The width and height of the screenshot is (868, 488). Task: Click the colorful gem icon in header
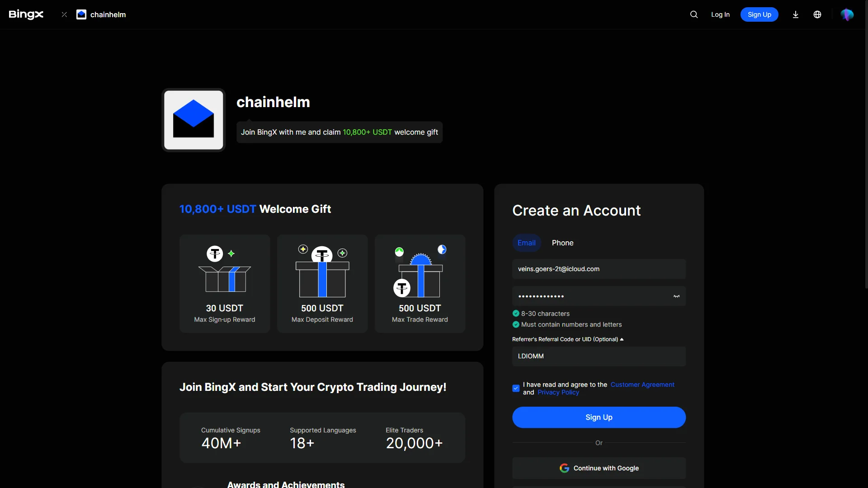pyautogui.click(x=847, y=14)
